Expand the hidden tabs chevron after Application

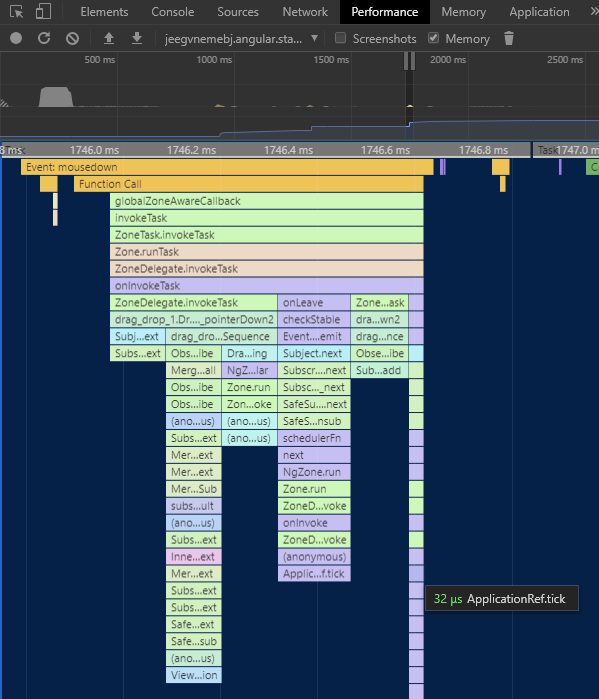coord(594,12)
